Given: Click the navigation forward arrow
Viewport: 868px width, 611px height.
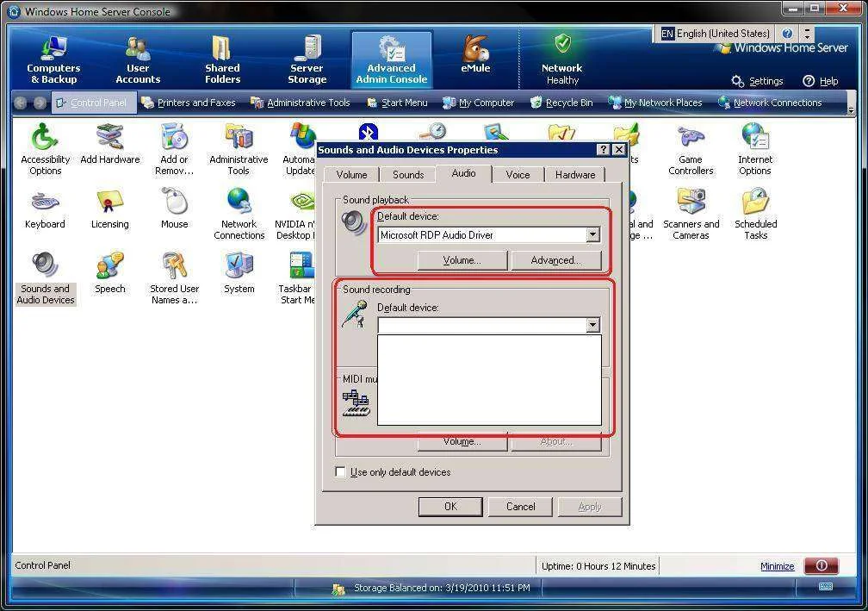Looking at the screenshot, I should [x=40, y=103].
